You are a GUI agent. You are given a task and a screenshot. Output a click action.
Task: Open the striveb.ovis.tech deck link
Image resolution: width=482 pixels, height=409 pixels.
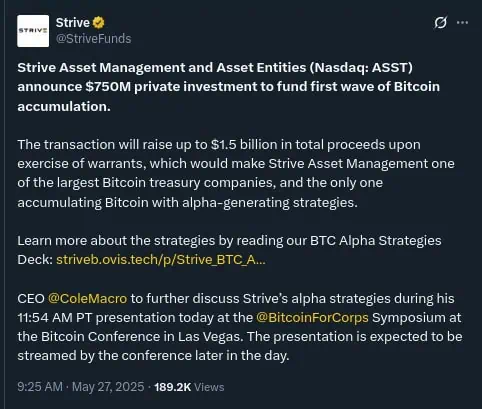pyautogui.click(x=161, y=259)
